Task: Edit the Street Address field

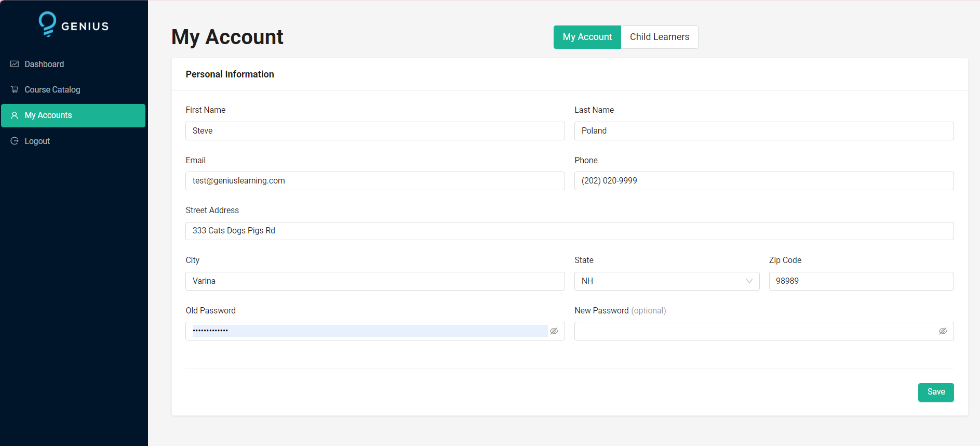Action: tap(569, 231)
